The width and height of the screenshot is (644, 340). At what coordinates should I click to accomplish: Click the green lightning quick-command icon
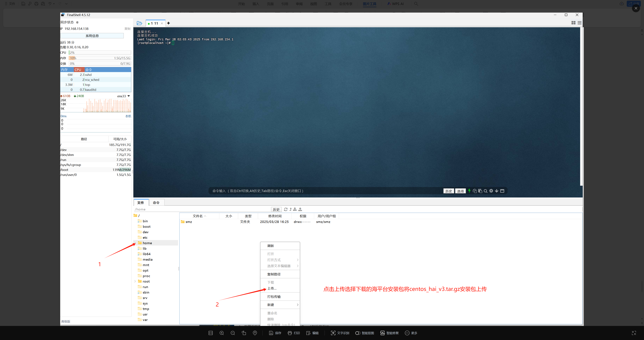coord(469,191)
